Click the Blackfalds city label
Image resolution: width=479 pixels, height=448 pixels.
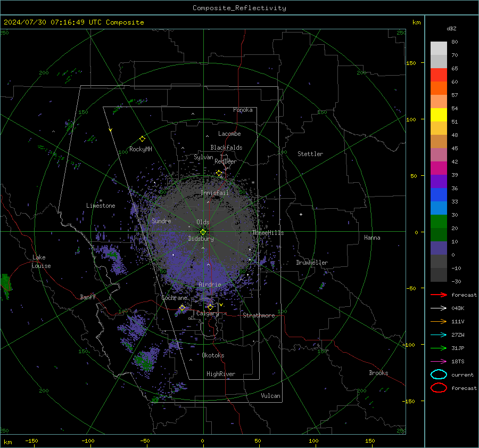tap(226, 148)
